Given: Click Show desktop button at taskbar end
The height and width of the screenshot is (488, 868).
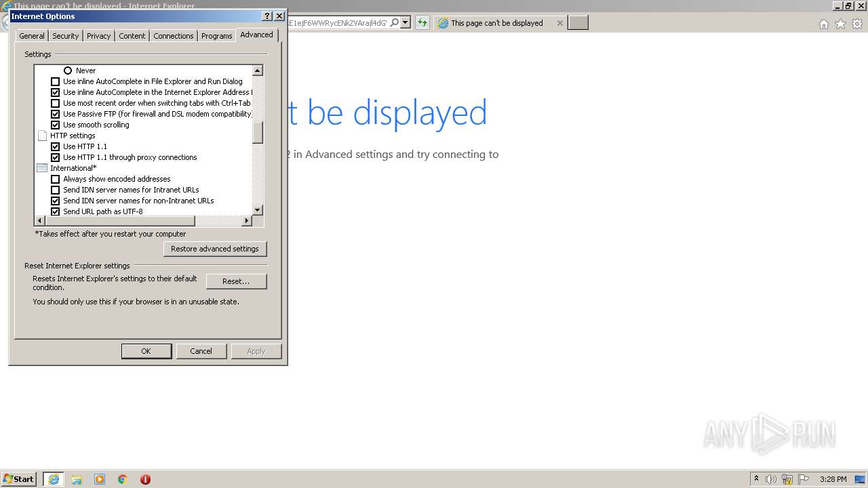Looking at the screenshot, I should (860, 479).
